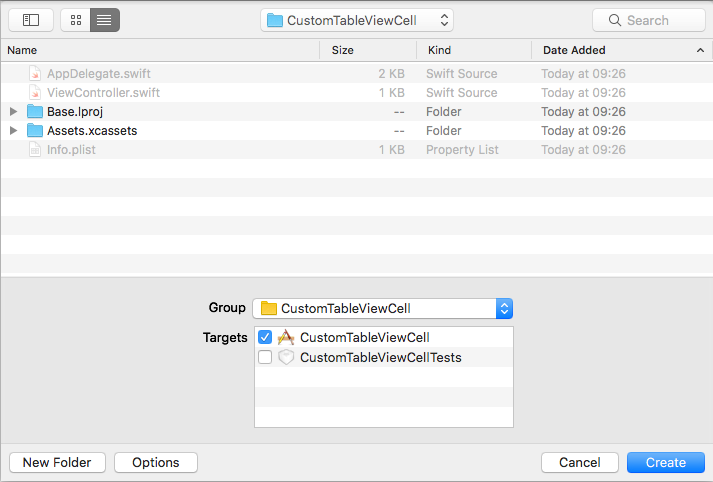Click in the Search field
Image resolution: width=713 pixels, height=482 pixels.
pos(649,20)
